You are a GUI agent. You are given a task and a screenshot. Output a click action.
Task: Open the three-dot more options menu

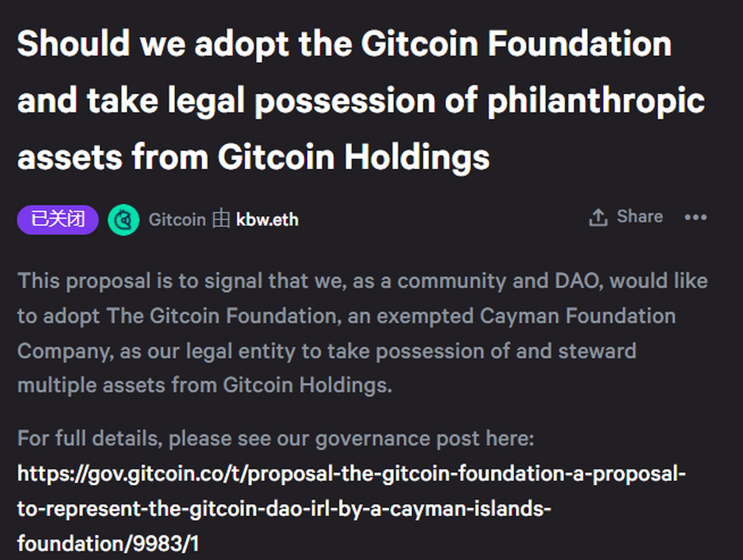[x=695, y=217]
